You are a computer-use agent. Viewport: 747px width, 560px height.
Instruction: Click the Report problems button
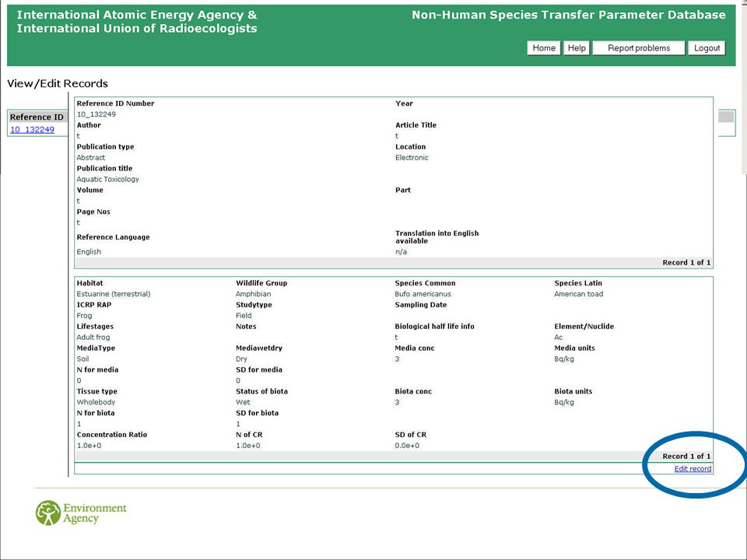coord(639,48)
